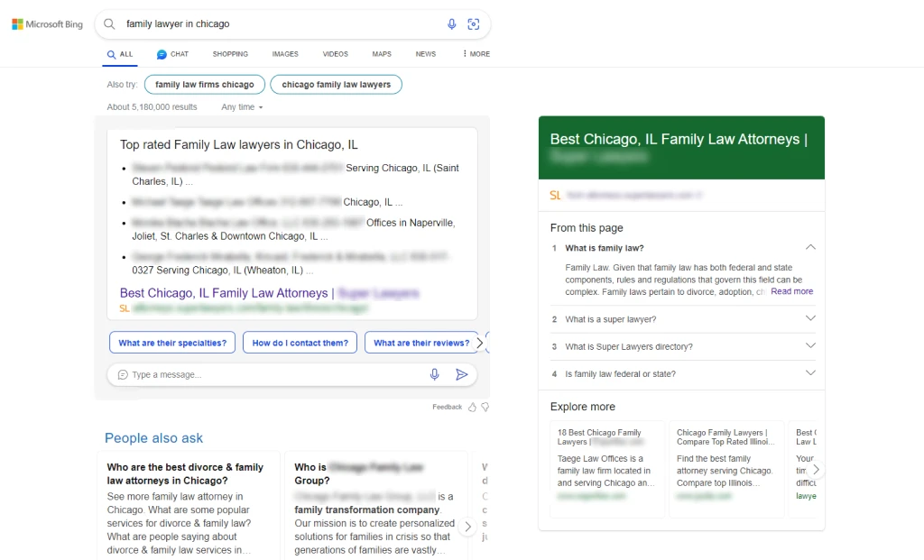Try 'family law firms chicago' suggestion
This screenshot has height=560, width=924.
[205, 84]
